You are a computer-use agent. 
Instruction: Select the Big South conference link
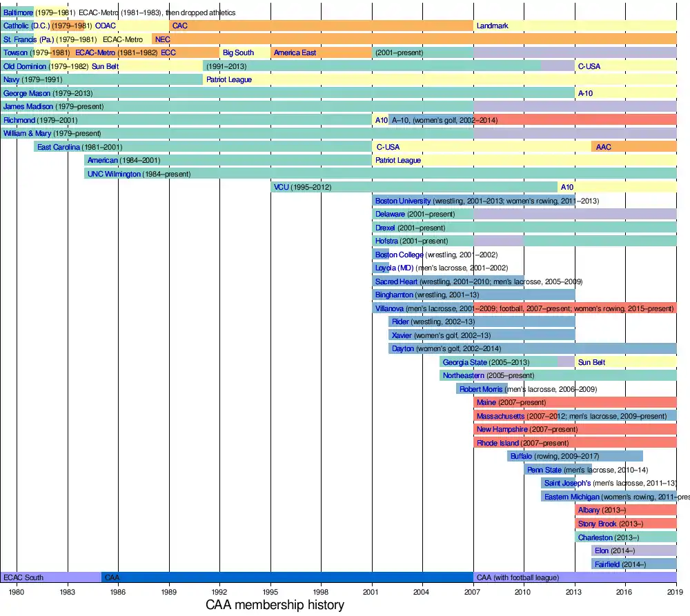point(238,52)
